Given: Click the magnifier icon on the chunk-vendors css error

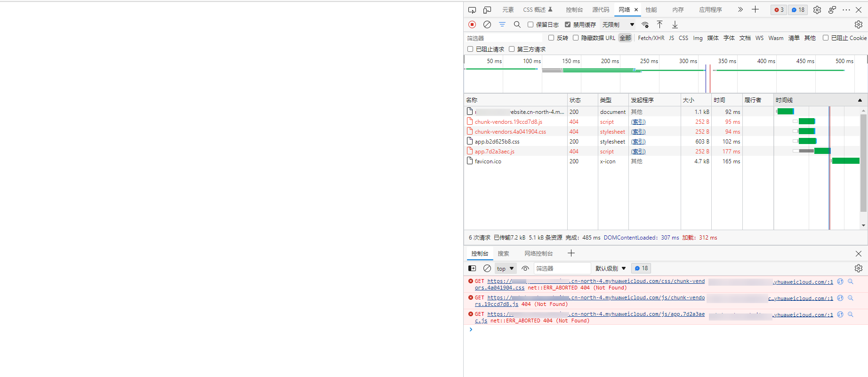Looking at the screenshot, I should (x=851, y=281).
